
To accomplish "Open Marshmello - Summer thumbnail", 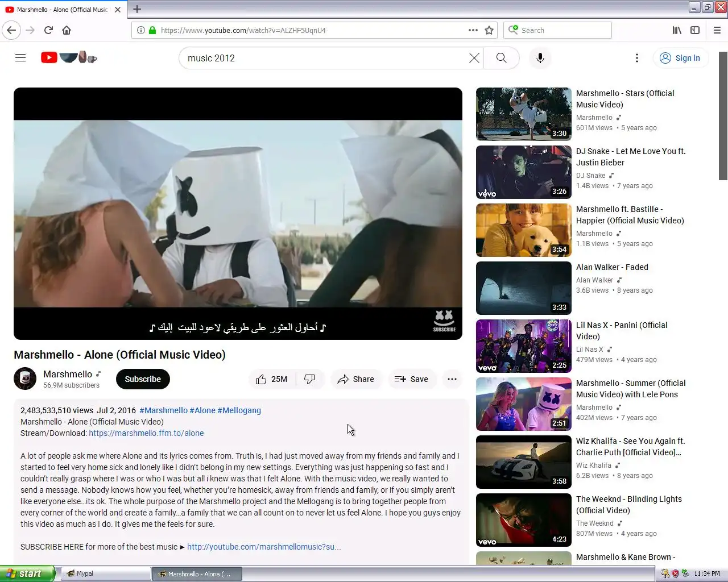I will [x=524, y=404].
